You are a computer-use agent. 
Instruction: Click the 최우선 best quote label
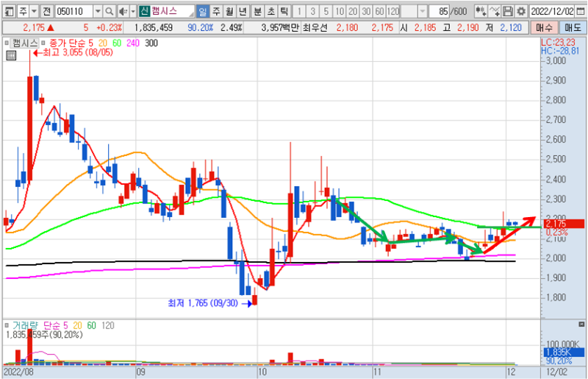315,28
